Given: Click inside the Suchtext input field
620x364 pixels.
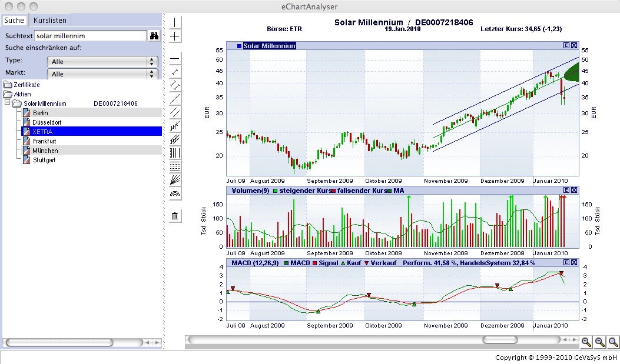Looking at the screenshot, I should (88, 35).
